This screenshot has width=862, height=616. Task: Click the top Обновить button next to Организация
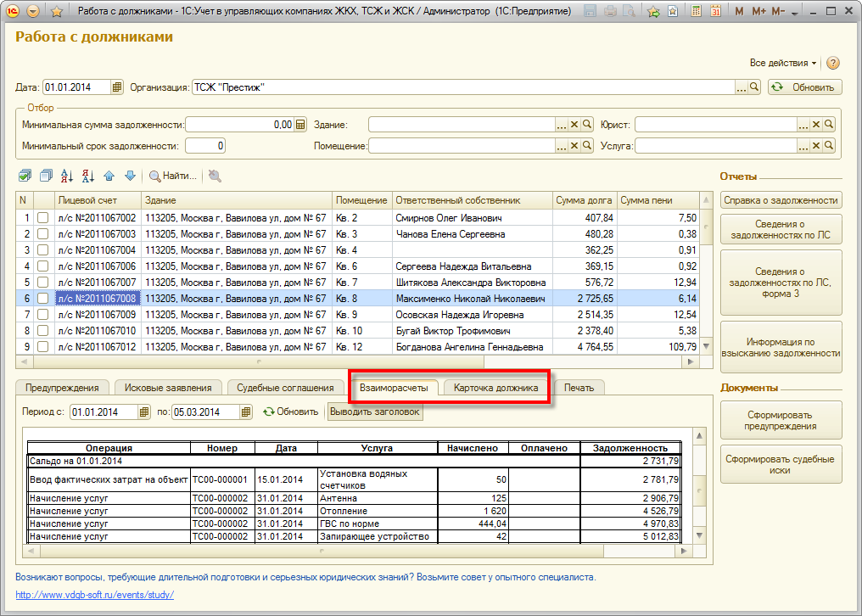coord(804,87)
